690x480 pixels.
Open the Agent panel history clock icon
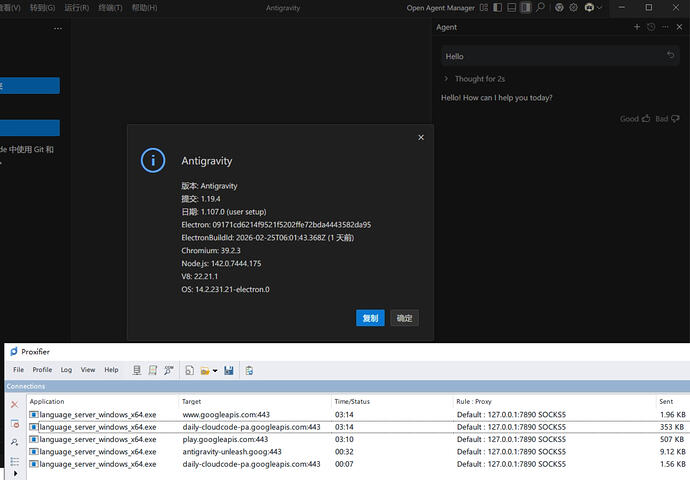[651, 27]
